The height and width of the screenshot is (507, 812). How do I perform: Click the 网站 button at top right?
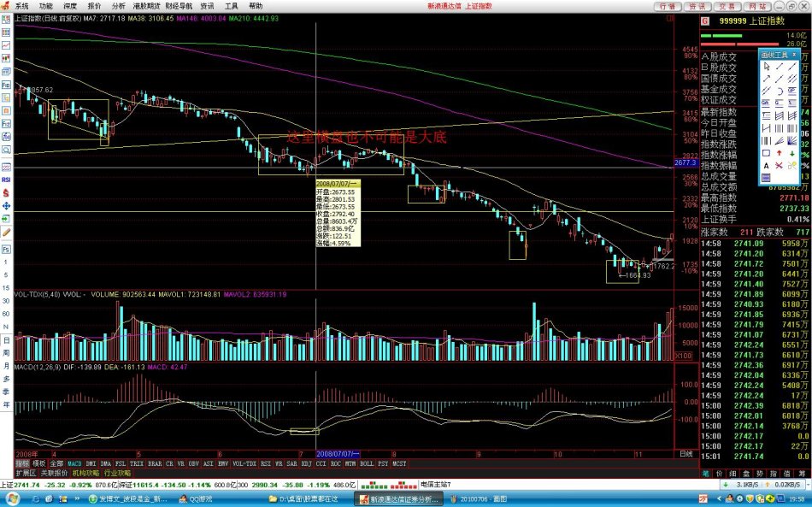tap(757, 6)
